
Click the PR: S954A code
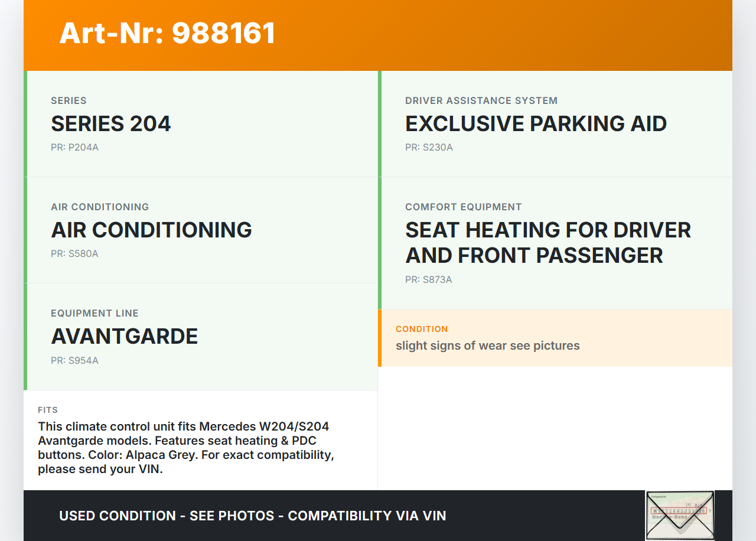(74, 360)
